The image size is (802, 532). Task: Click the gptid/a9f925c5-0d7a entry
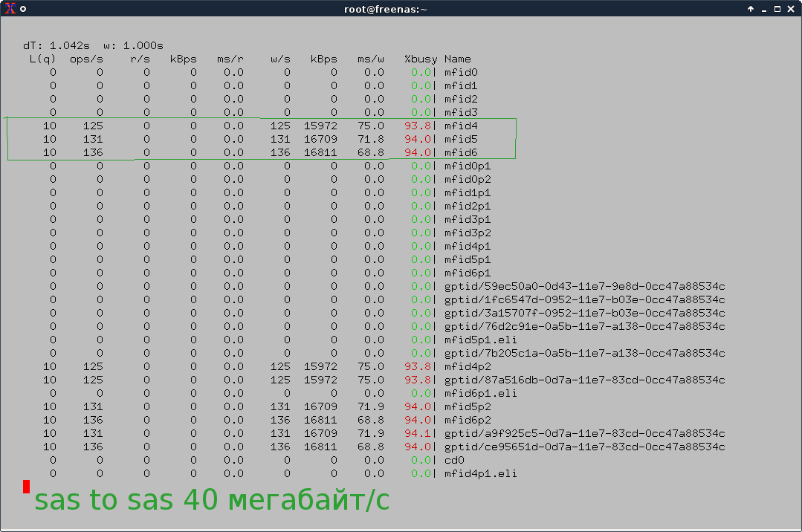(x=585, y=433)
